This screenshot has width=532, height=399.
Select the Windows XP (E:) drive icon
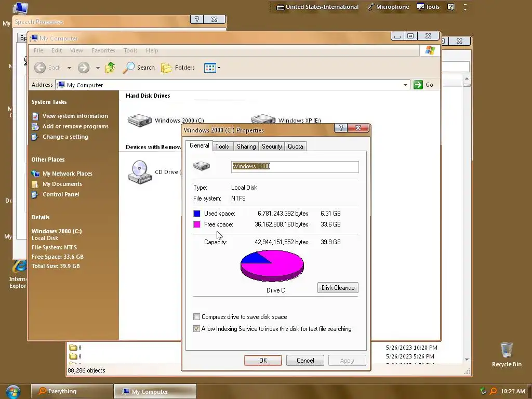coord(263,119)
